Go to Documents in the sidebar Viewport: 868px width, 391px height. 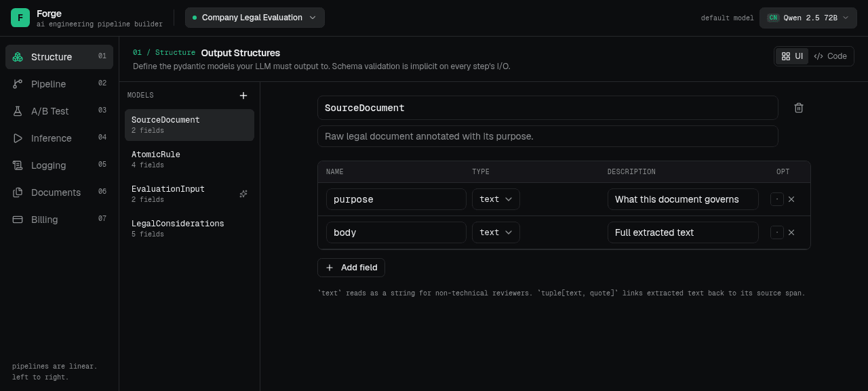tap(59, 192)
